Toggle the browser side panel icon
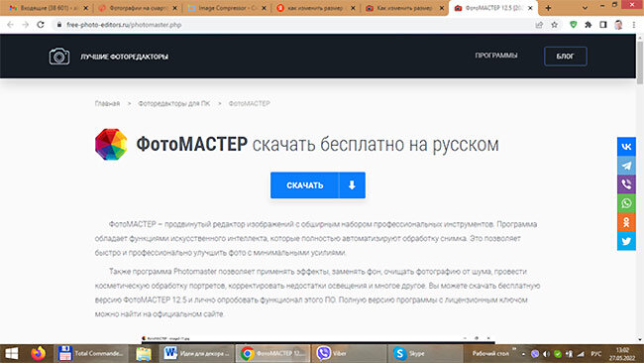 [x=603, y=25]
